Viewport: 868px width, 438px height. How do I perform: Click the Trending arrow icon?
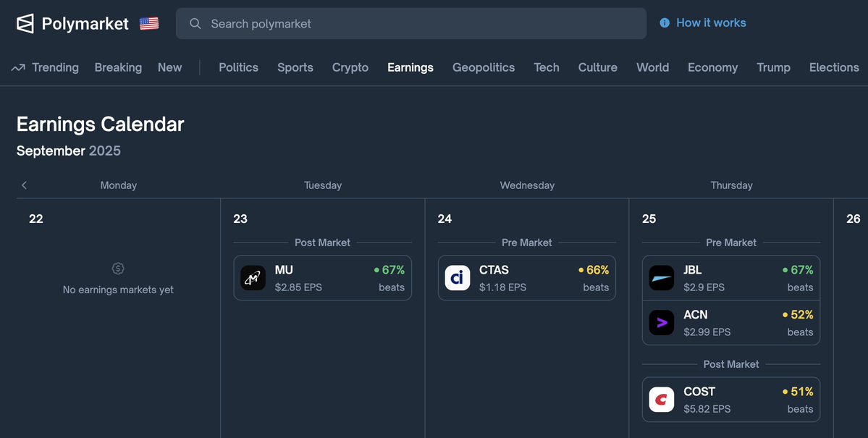(17, 67)
